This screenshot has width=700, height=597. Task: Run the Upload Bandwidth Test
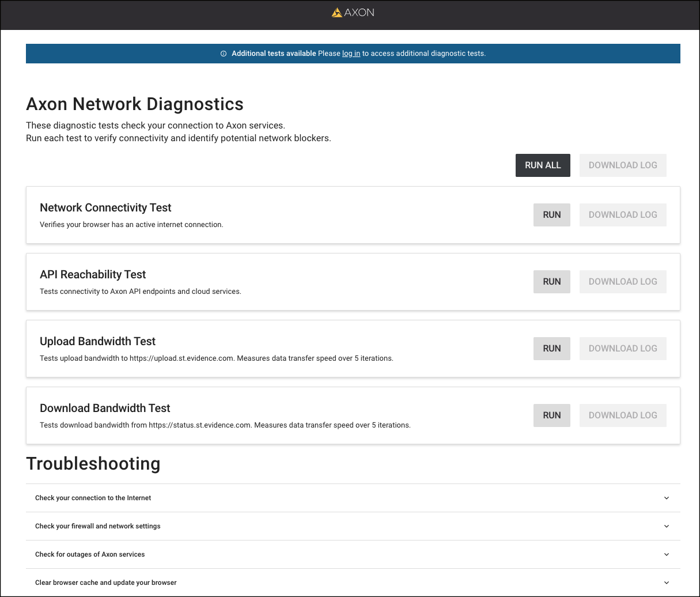[x=551, y=349]
